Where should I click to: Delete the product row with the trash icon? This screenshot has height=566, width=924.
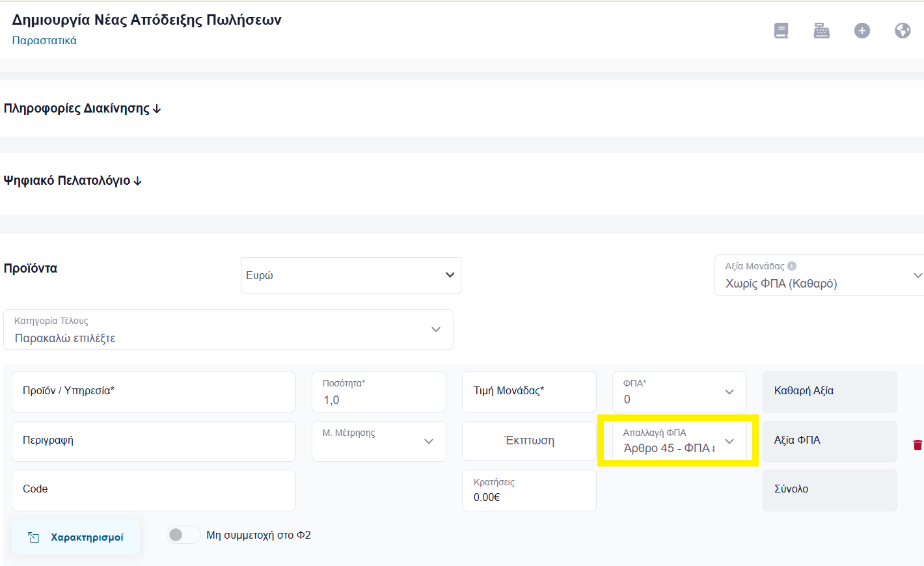coord(917,445)
